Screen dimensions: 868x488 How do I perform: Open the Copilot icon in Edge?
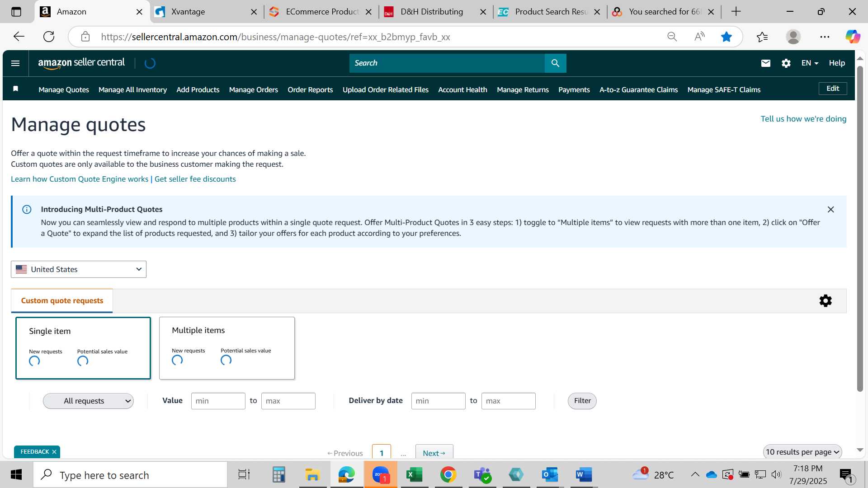tap(853, 37)
